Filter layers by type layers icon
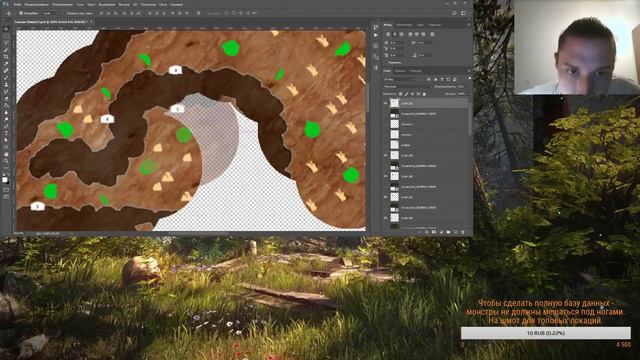 [442, 79]
